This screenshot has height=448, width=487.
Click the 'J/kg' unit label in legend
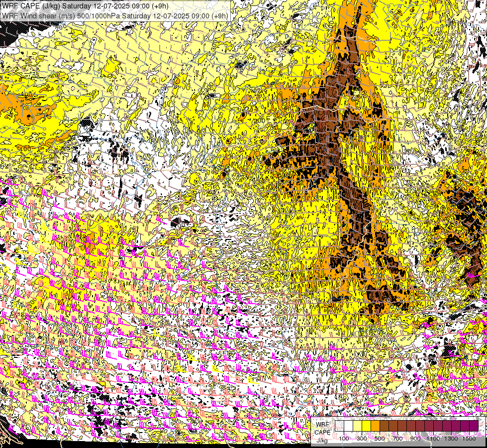(322, 441)
